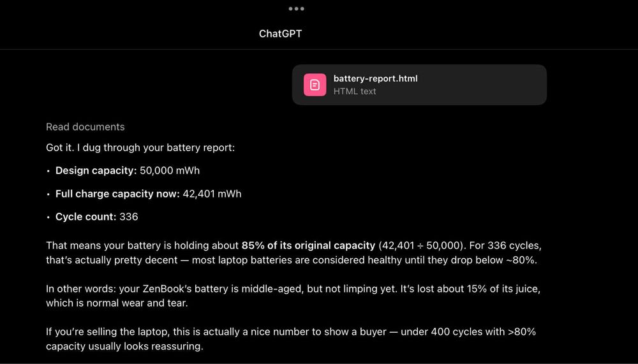This screenshot has width=638, height=364.
Task: Click the pink document icon on the attachment
Action: [315, 85]
